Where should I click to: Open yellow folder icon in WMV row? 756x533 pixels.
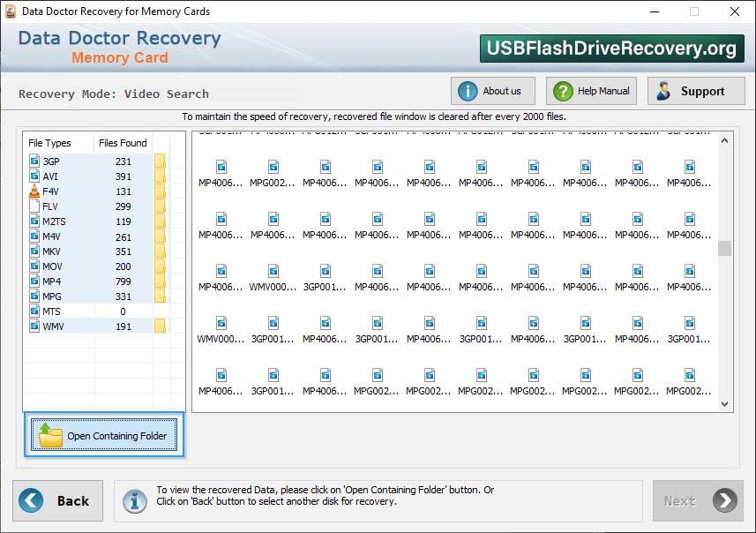click(160, 327)
